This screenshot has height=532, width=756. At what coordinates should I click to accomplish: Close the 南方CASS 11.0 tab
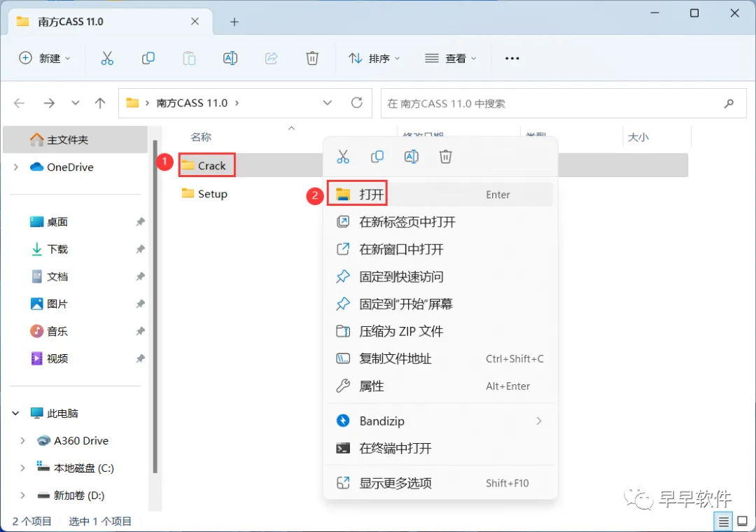pyautogui.click(x=195, y=22)
